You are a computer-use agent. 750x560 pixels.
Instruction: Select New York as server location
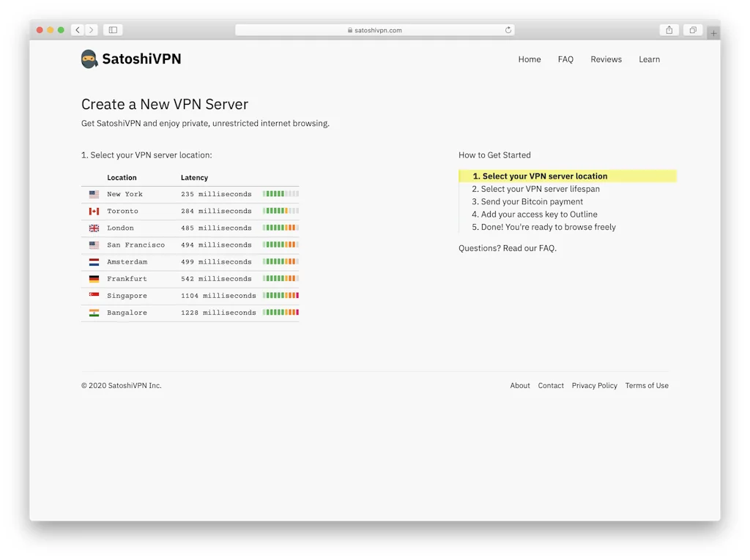125,195
